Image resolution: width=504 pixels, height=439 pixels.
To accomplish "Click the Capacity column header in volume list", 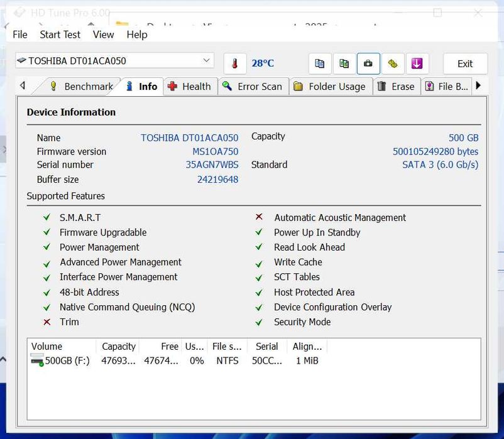I will (x=118, y=346).
